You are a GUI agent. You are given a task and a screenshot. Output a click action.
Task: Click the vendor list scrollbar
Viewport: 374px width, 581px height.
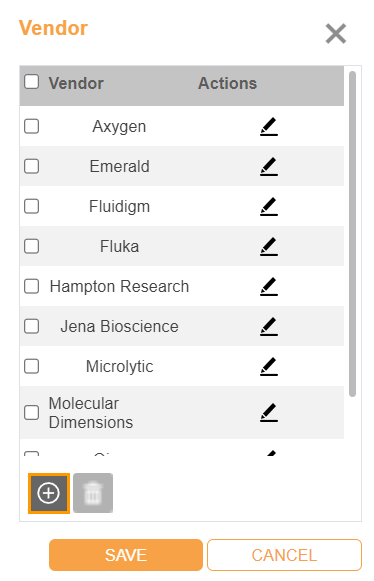[x=353, y=234]
